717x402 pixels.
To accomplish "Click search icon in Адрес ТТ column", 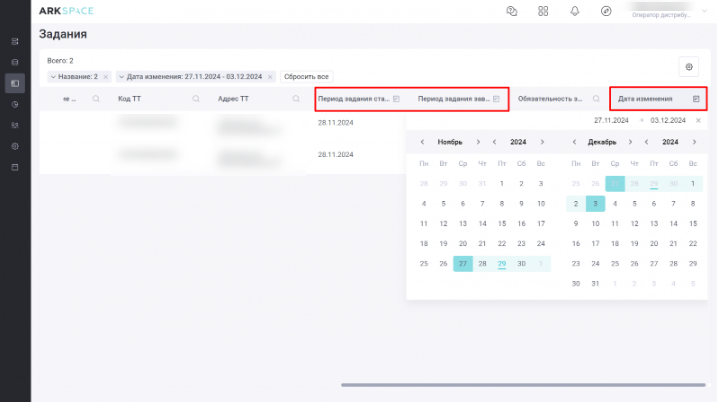I will (x=296, y=99).
